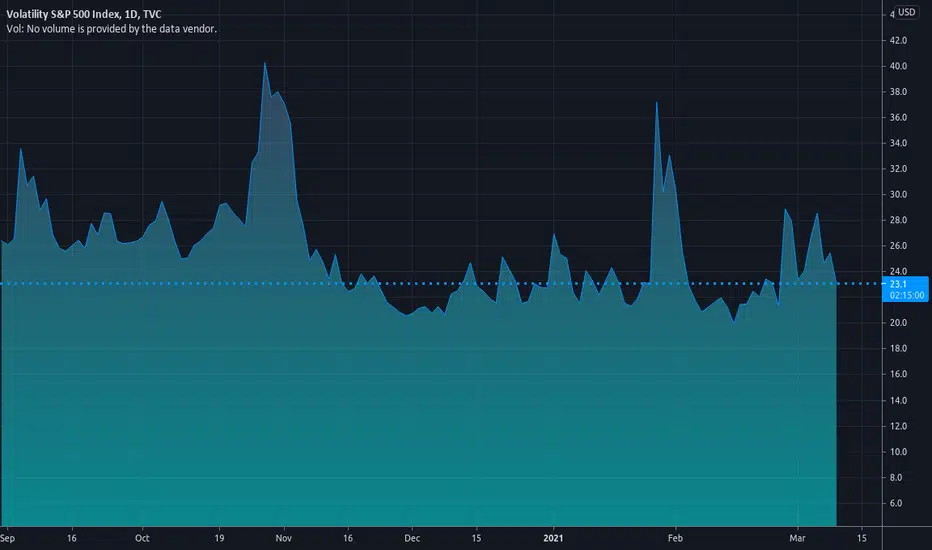This screenshot has height=550, width=932.
Task: Click the 10.0 price axis label
Action: click(x=898, y=452)
